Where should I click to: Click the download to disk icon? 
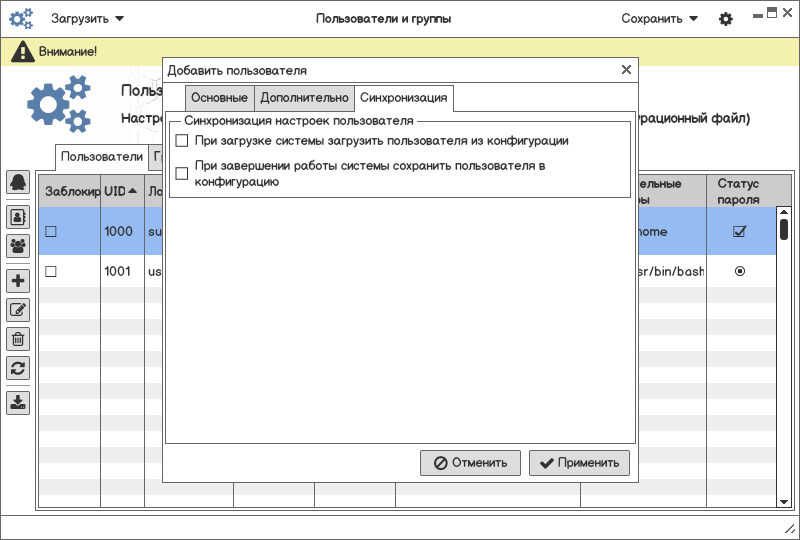click(x=18, y=403)
